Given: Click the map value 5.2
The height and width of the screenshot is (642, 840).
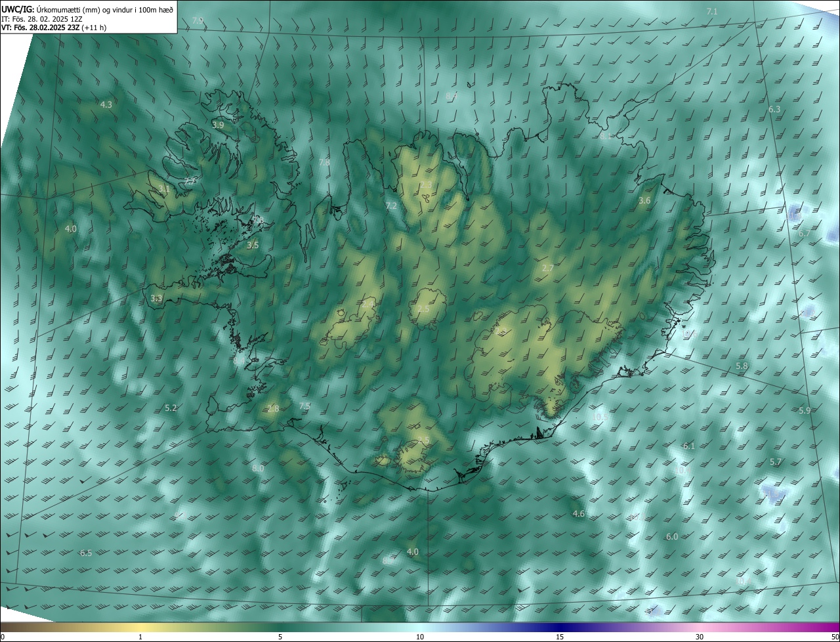Looking at the screenshot, I should click(171, 408).
